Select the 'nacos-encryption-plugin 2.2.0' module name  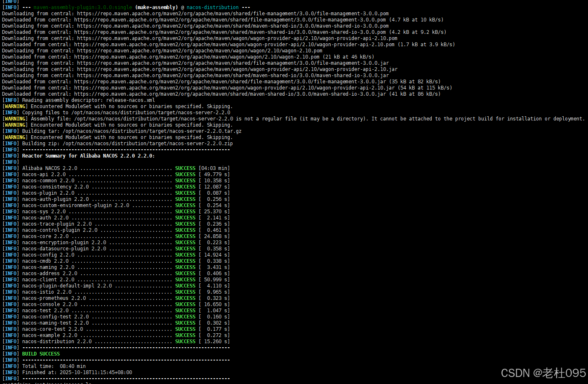(64, 243)
